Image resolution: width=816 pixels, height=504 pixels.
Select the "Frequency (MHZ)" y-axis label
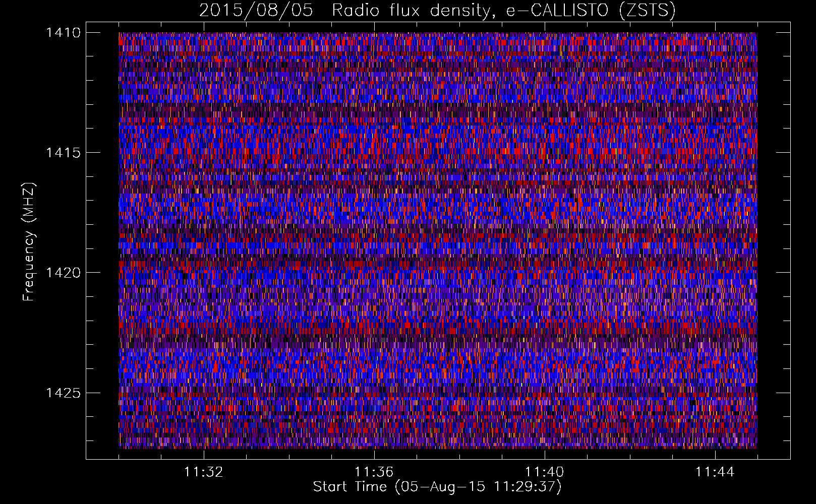29,242
